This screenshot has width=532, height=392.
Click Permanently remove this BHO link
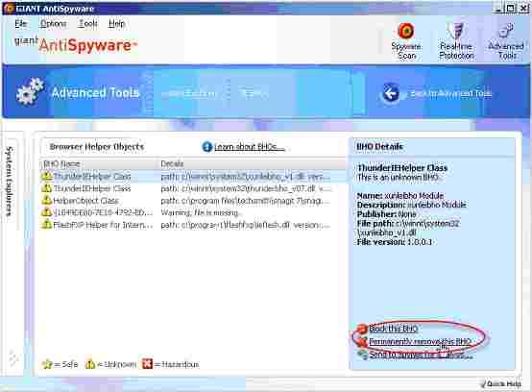pos(420,341)
